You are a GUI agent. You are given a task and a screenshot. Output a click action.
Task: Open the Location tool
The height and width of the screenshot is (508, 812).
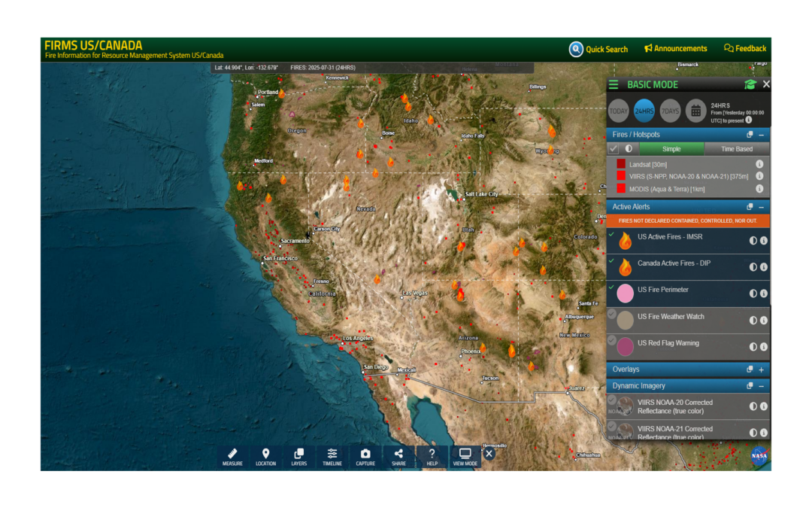[x=265, y=457]
